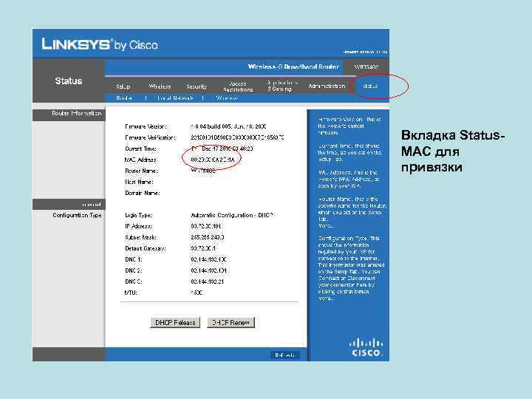Select the Current Time value
This screenshot has height=399, width=532.
222,149
